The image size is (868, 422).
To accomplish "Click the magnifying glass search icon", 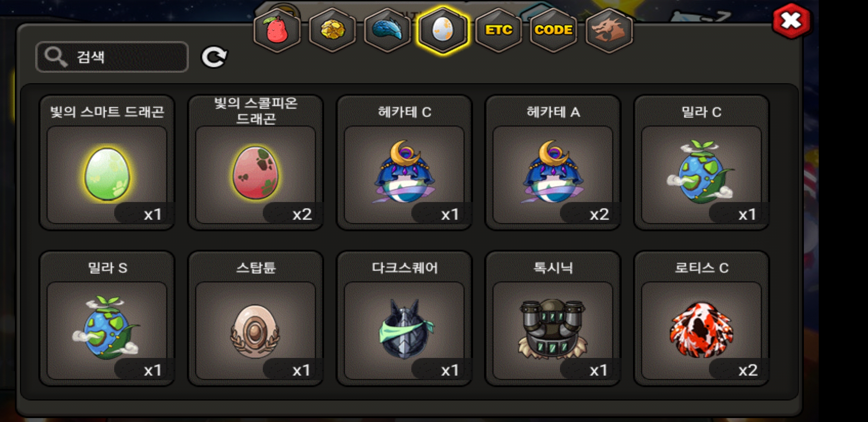I will coord(56,57).
